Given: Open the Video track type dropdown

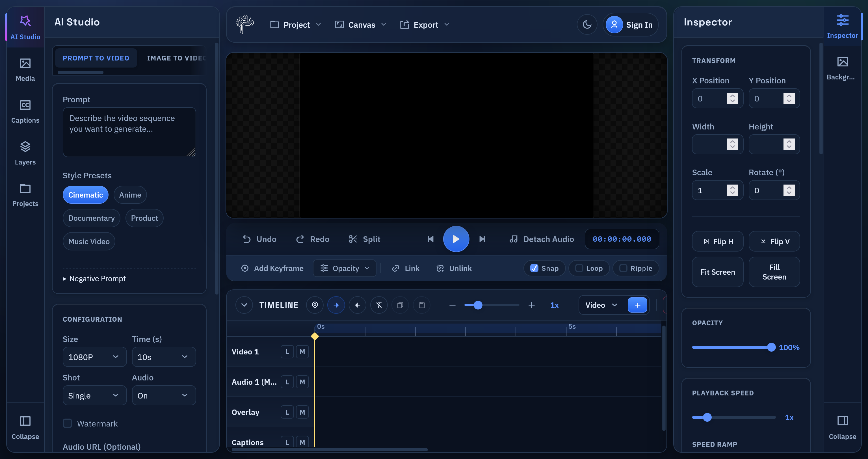Looking at the screenshot, I should [x=601, y=305].
